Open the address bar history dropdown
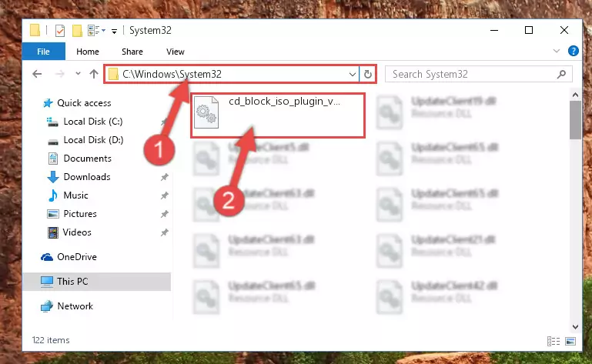The width and height of the screenshot is (592, 364). pos(353,74)
